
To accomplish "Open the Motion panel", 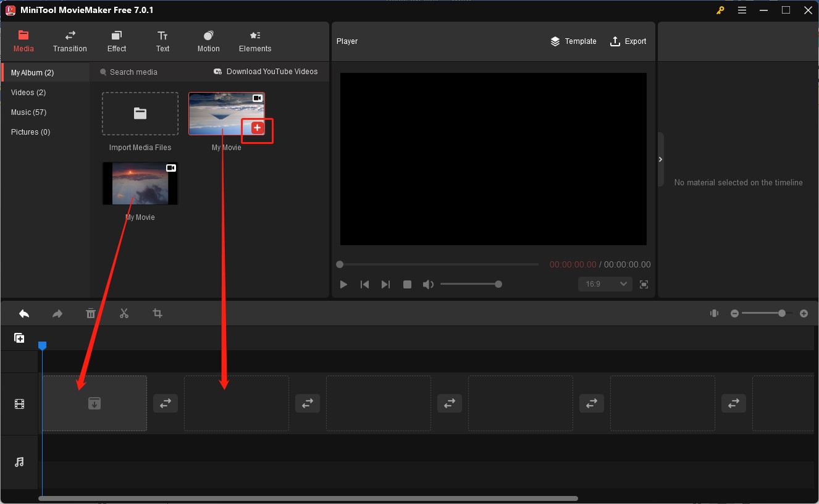I will tap(208, 41).
